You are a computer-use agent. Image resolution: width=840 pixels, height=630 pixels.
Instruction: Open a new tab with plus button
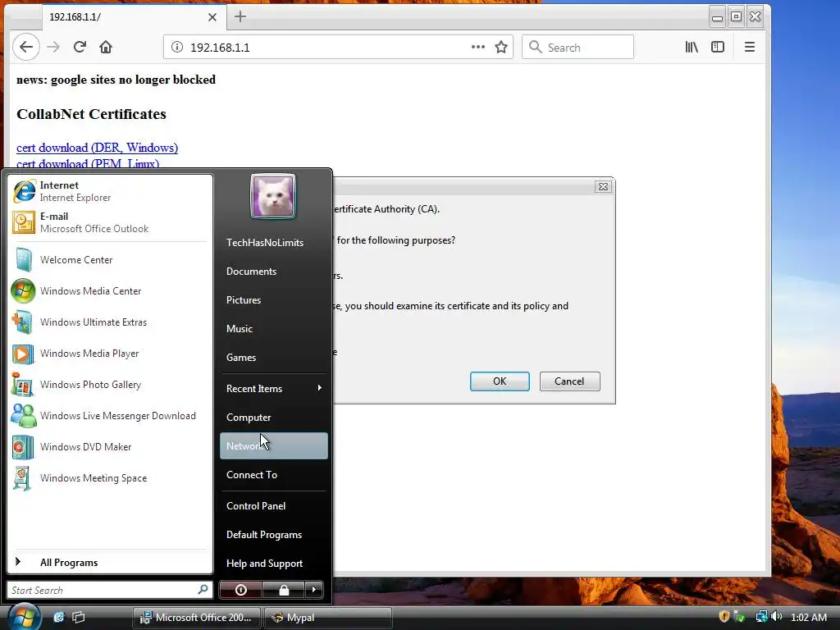pyautogui.click(x=240, y=16)
